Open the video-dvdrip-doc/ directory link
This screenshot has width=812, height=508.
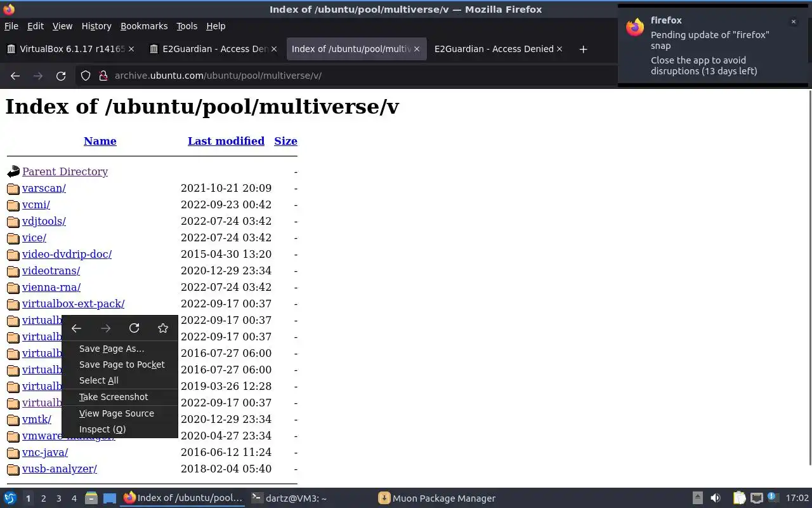pos(67,254)
